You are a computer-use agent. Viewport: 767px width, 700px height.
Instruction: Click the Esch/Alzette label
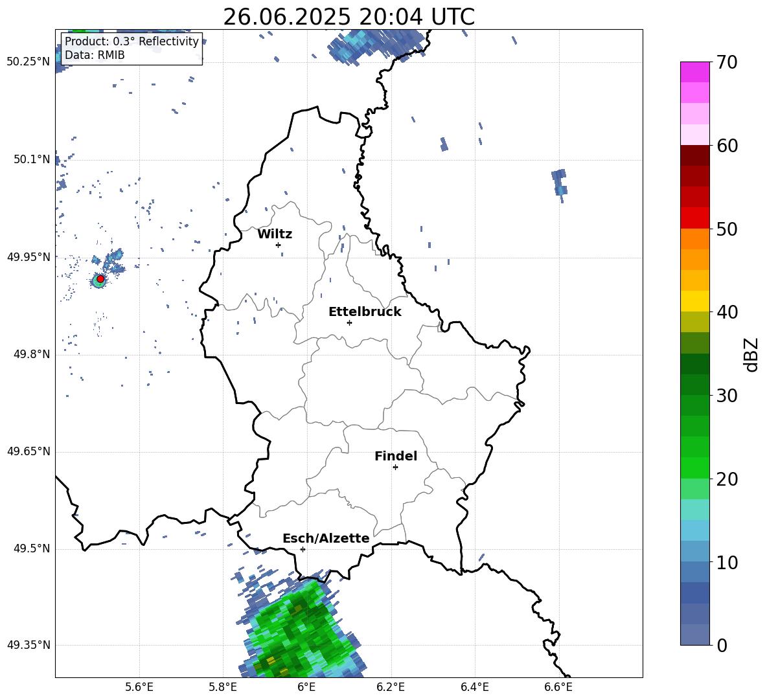[x=326, y=538]
